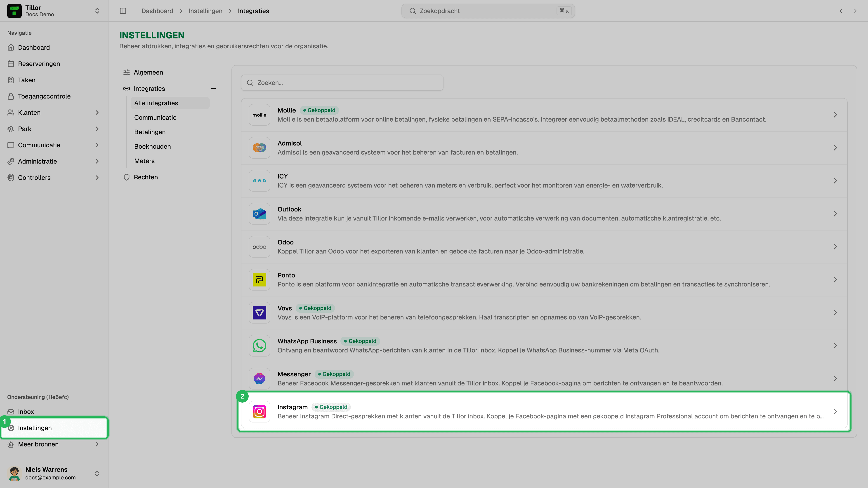Click the Meer bronnen siren icon
Screen dimensions: 868x488
pos(11,444)
